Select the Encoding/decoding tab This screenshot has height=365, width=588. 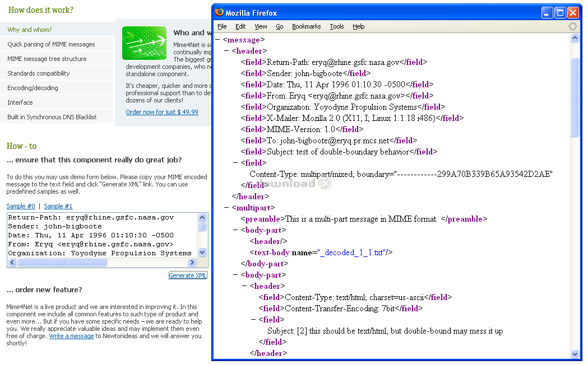[x=57, y=88]
